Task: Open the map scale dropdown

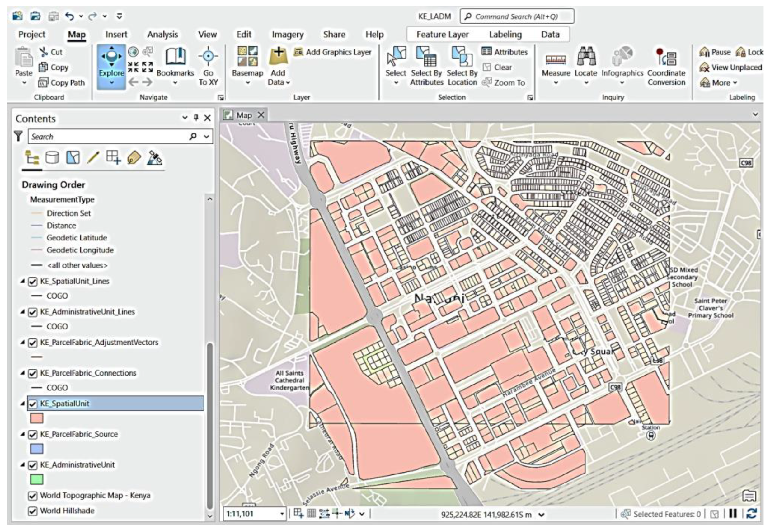Action: (282, 514)
